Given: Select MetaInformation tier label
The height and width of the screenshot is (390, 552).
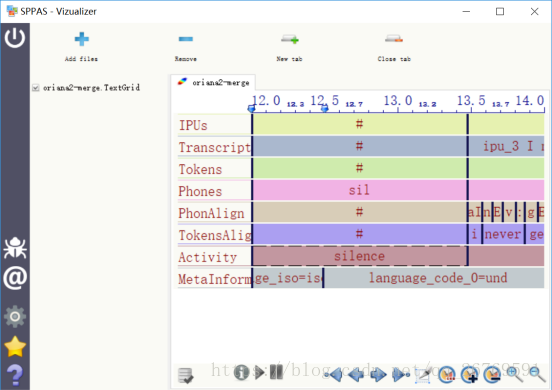Looking at the screenshot, I should click(x=214, y=279).
